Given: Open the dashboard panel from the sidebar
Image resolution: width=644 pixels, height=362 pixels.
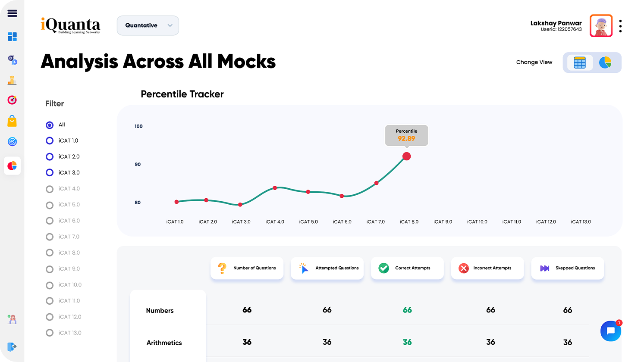Looking at the screenshot, I should tap(12, 37).
